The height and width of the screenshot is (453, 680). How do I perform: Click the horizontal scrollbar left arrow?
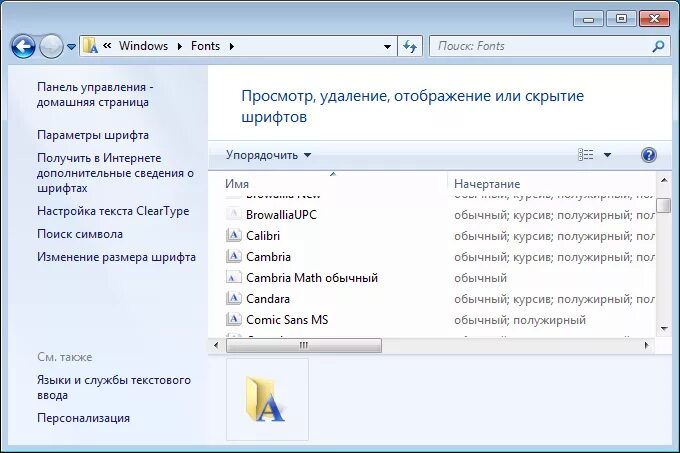pyautogui.click(x=216, y=345)
